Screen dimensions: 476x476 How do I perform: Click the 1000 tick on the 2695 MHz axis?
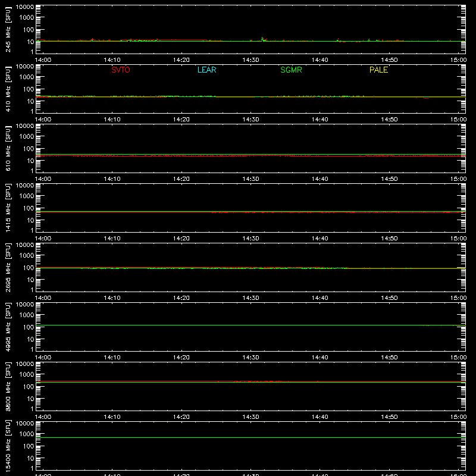27,256
